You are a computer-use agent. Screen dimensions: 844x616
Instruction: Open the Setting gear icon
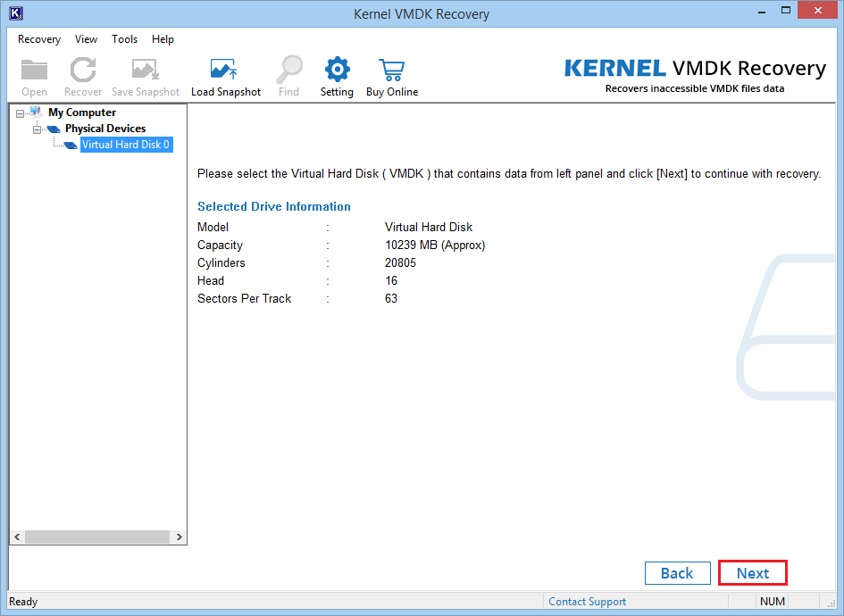point(337,70)
